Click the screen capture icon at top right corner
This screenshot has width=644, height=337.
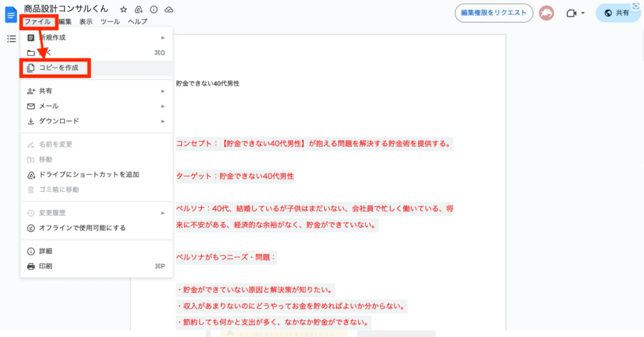tap(636, 6)
